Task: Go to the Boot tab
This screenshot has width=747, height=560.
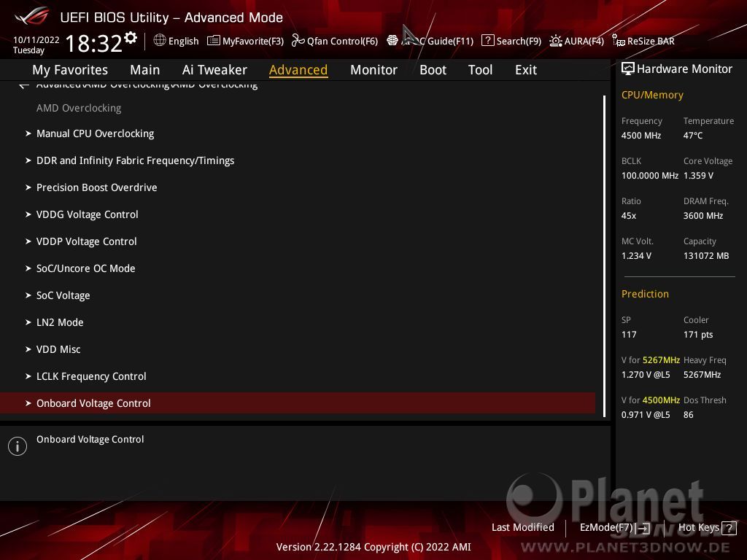Action: 433,70
